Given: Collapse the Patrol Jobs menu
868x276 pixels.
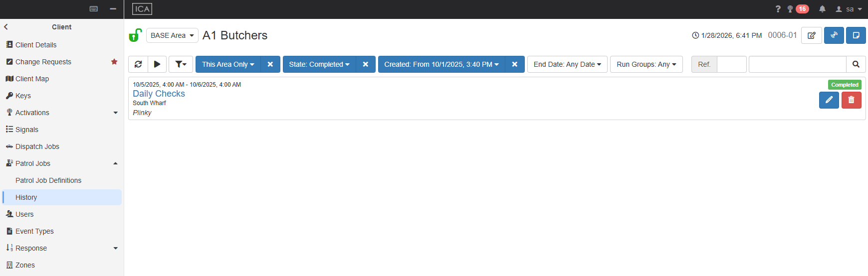Looking at the screenshot, I should 62,163.
